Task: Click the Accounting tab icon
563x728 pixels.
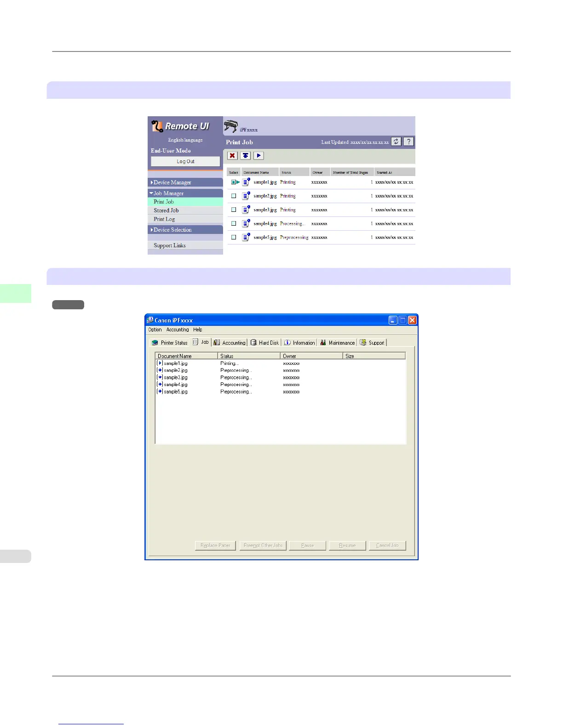Action: (217, 343)
